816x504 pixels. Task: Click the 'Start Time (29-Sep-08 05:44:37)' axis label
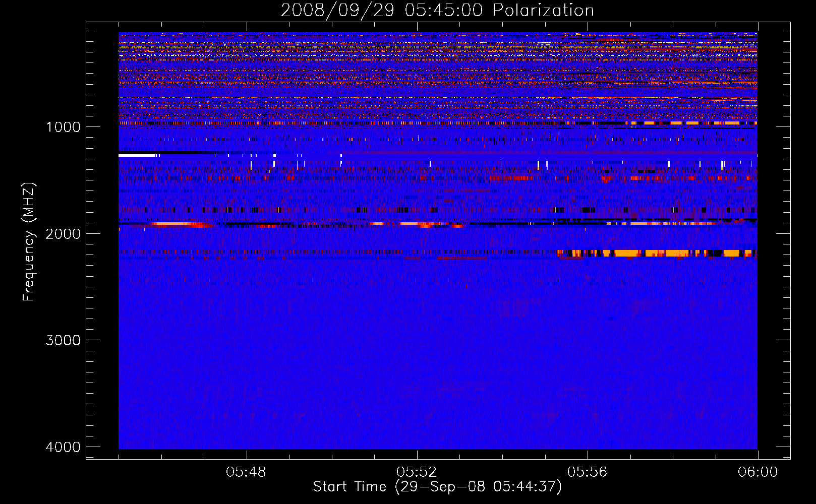tap(437, 487)
